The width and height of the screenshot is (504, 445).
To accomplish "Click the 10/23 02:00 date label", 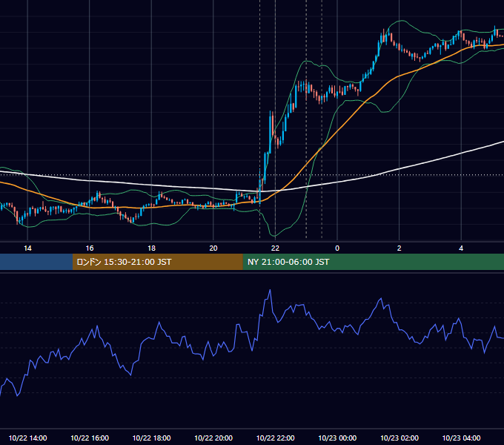I will 399,438.
